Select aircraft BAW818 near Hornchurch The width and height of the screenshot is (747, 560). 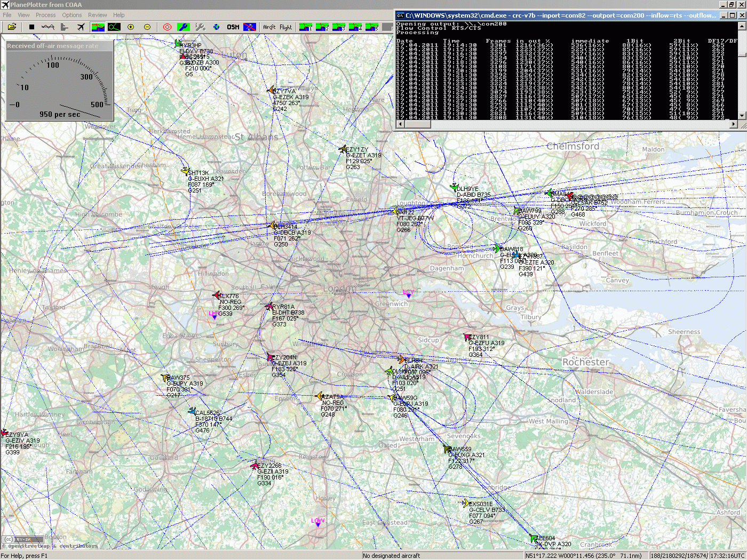coord(497,248)
